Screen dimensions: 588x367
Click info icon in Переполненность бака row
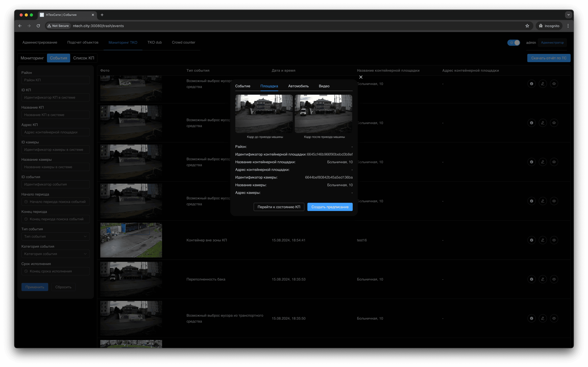pos(531,279)
